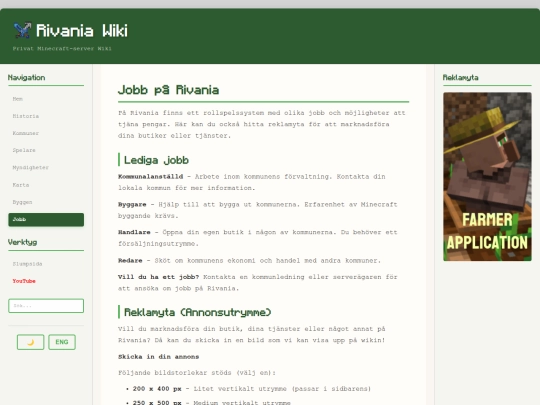Click the crossed swords logo icon
This screenshot has height=405, width=540.
point(22,30)
